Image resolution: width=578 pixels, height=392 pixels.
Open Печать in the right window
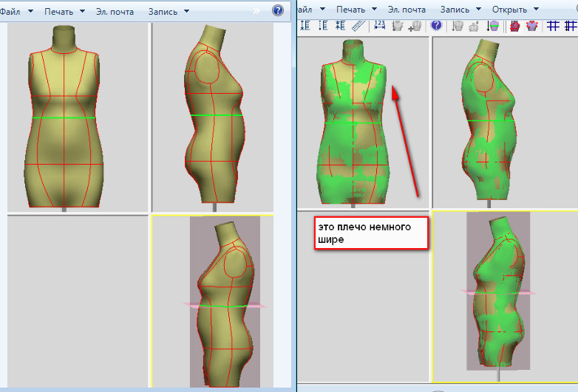point(350,10)
